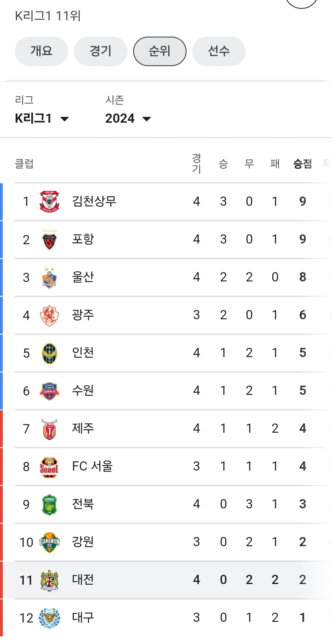Click the Gangwon FC club crest

(49, 542)
